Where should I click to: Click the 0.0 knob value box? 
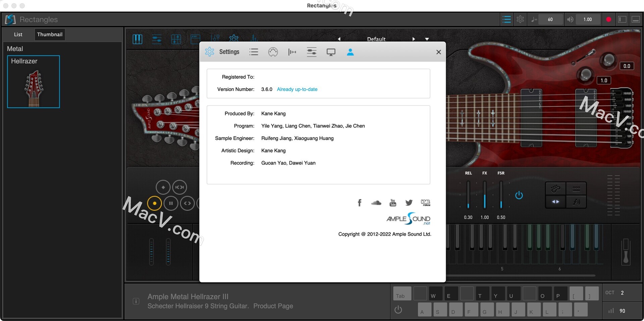point(627,66)
